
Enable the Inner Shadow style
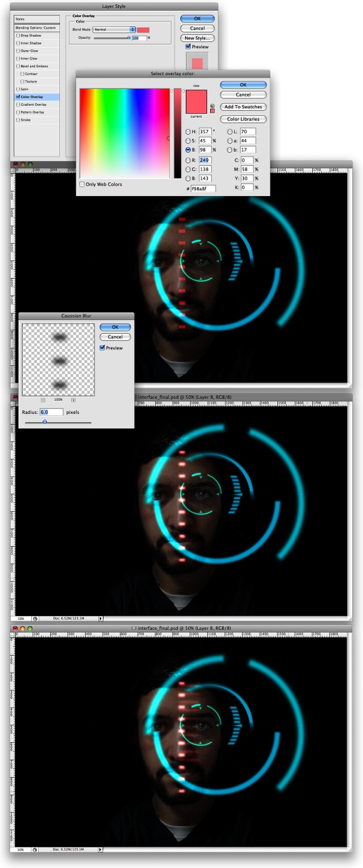(18, 43)
